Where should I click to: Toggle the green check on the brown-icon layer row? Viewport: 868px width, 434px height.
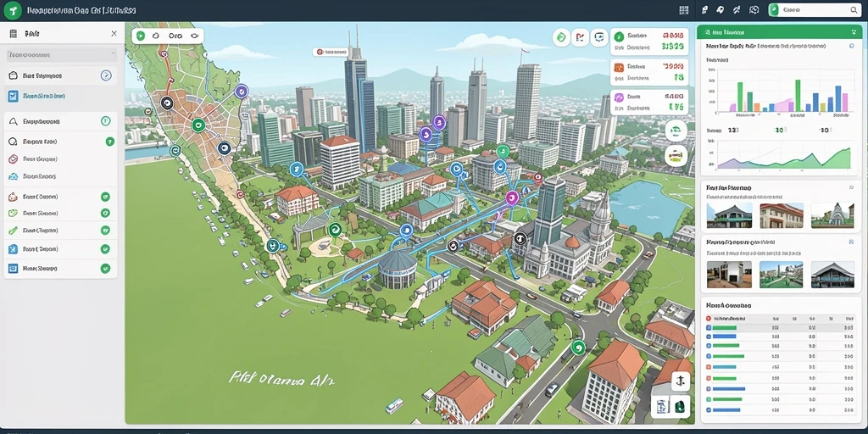105,197
